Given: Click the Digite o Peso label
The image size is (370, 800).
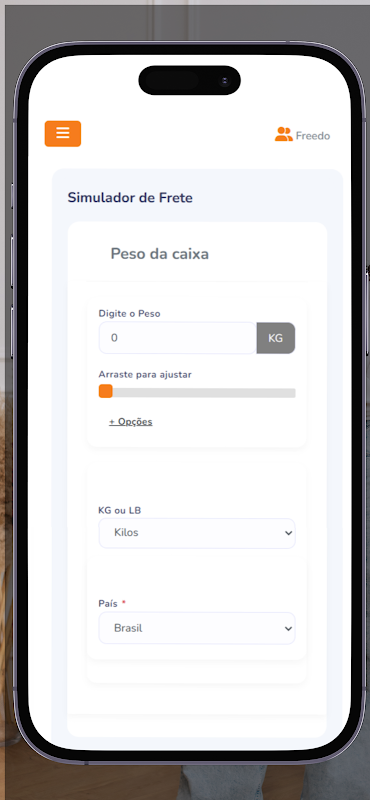Looking at the screenshot, I should (x=129, y=314).
